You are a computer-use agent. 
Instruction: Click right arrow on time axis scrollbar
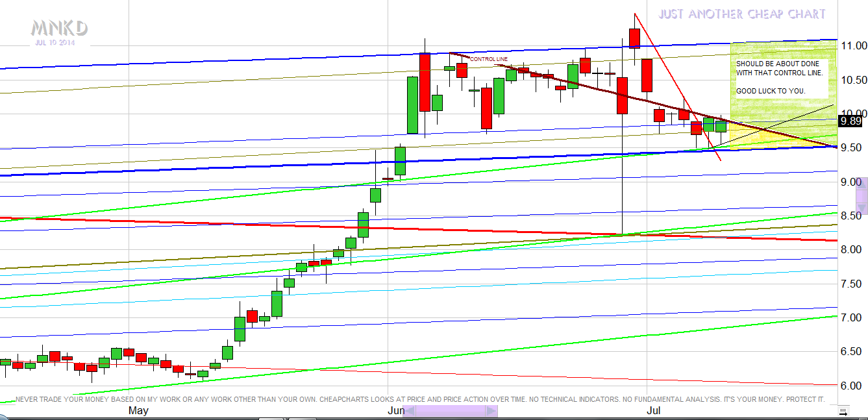tap(491, 411)
